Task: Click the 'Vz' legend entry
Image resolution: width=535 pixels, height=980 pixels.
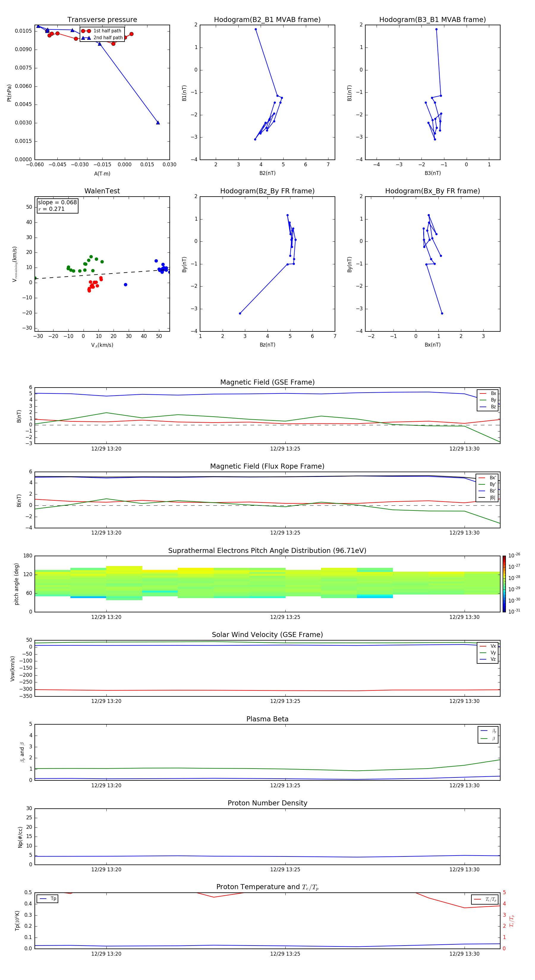Action: (x=488, y=660)
